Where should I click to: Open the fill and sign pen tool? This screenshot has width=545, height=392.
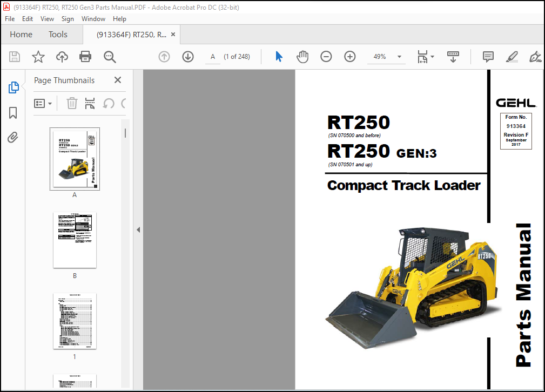tap(535, 57)
